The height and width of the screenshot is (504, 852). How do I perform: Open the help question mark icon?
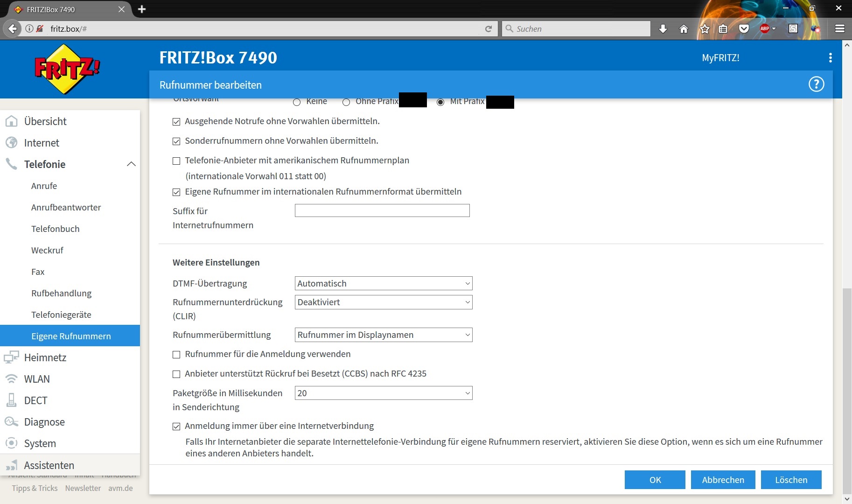[x=816, y=84]
